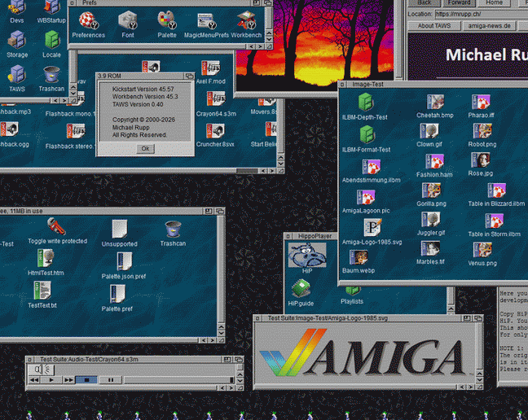Open the amiga-news.de bookmark

(x=489, y=26)
